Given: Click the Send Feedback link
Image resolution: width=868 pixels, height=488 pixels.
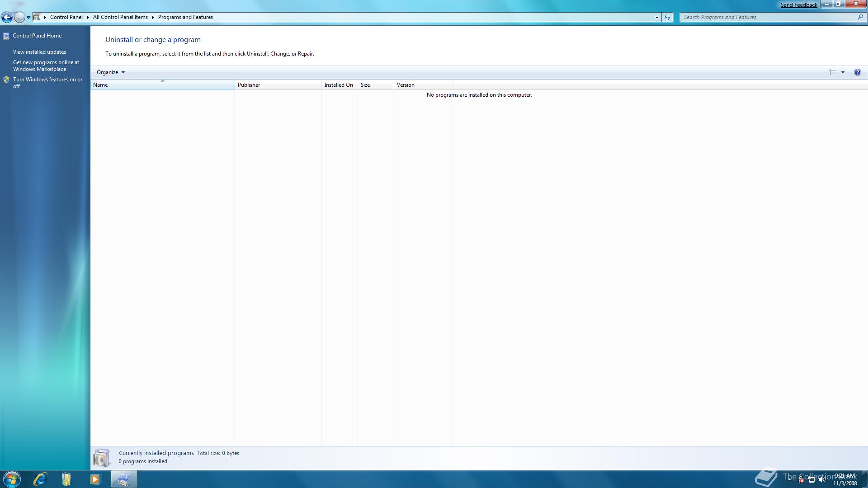Looking at the screenshot, I should [799, 5].
